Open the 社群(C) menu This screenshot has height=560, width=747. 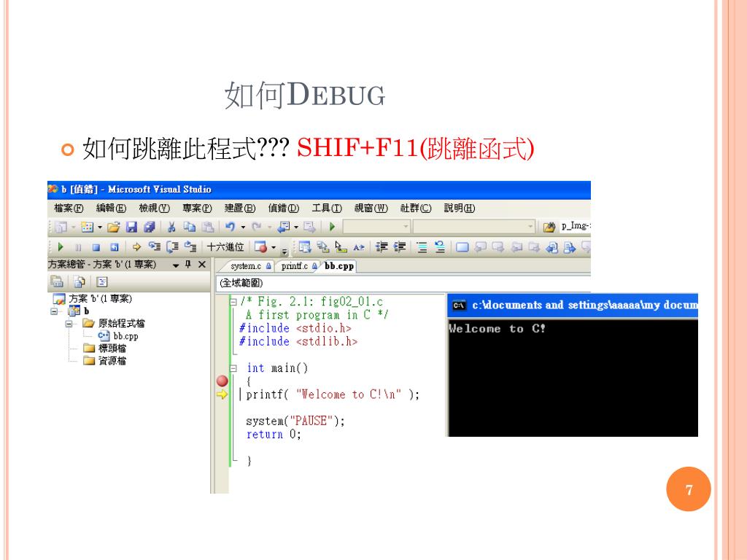point(416,208)
